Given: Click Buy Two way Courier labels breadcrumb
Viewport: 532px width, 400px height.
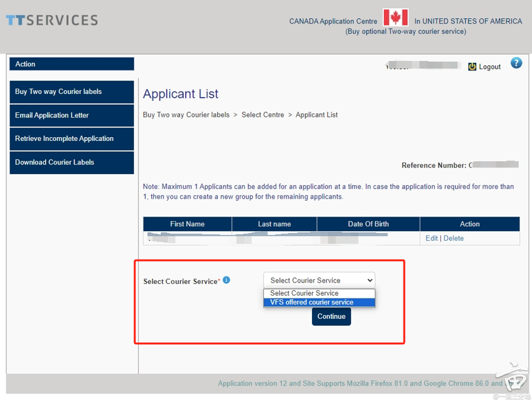Looking at the screenshot, I should coord(186,115).
